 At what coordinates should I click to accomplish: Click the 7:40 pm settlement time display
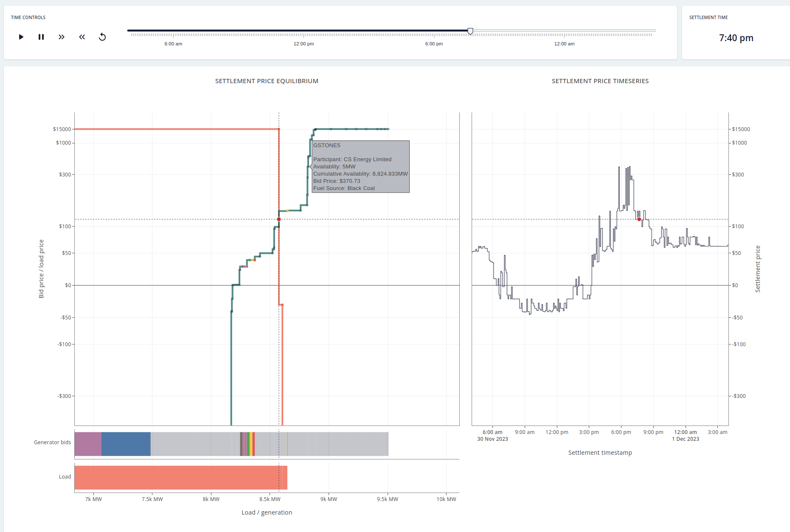[x=736, y=38]
